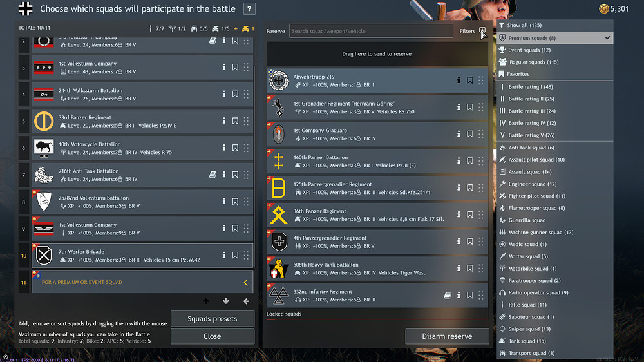
Task: Click the reserve search input field
Action: [371, 31]
